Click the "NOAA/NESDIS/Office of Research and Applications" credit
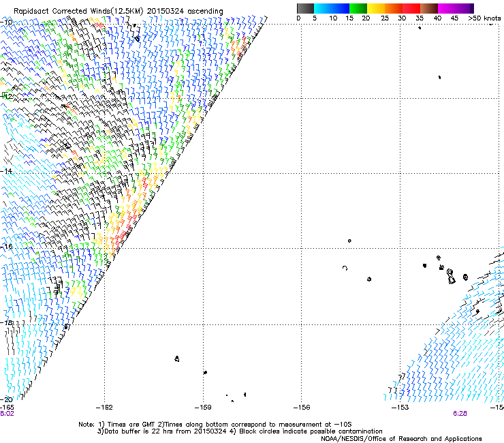Screen dimensions: 504x443 click(x=401, y=439)
